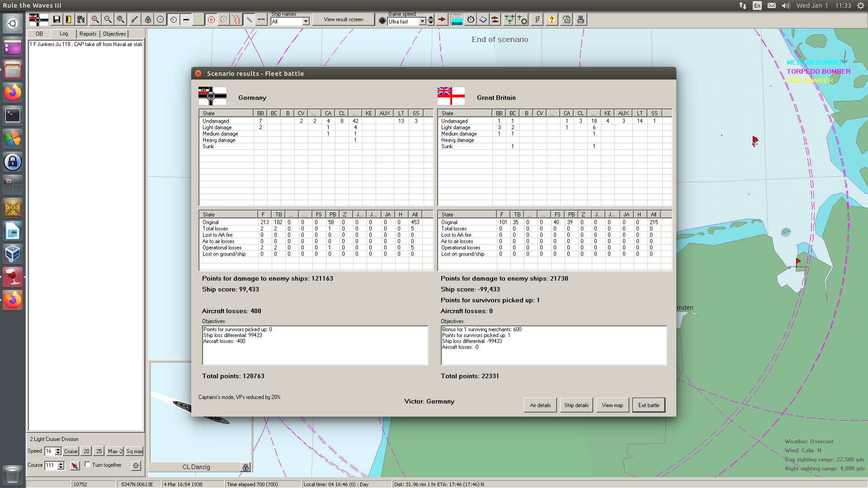
Task: Click the red course arrow icon
Action: [75, 465]
